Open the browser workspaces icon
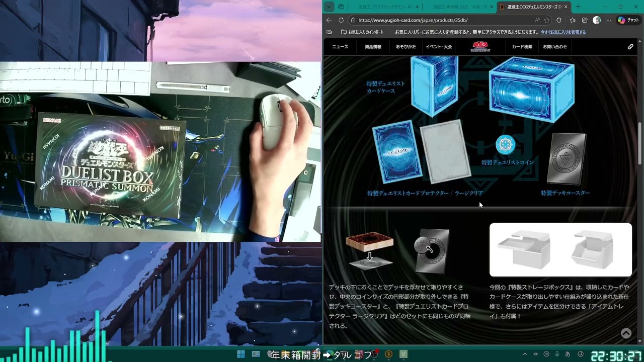The width and height of the screenshot is (644, 362). pos(341,7)
